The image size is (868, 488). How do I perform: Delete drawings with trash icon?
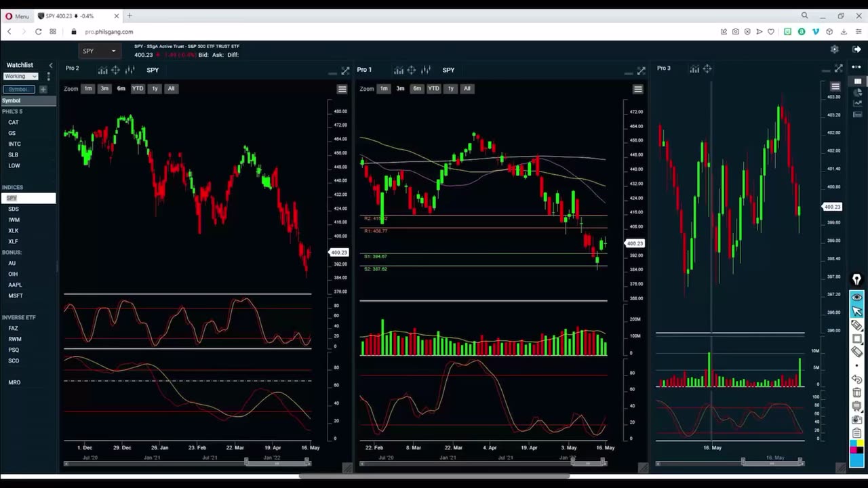[857, 392]
